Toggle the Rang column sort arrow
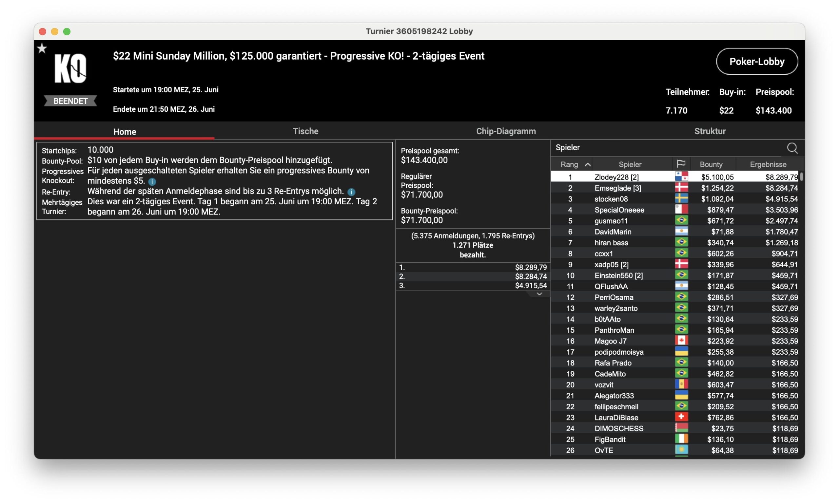839x504 pixels. (587, 164)
